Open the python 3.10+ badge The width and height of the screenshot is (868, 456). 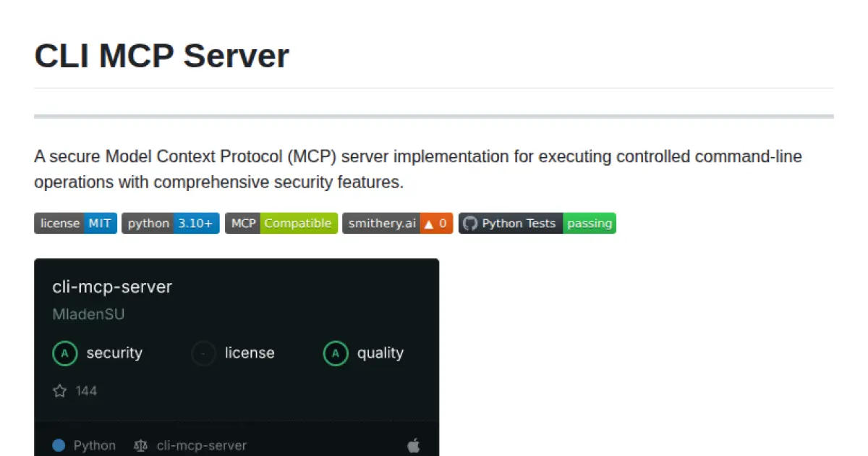tap(170, 223)
